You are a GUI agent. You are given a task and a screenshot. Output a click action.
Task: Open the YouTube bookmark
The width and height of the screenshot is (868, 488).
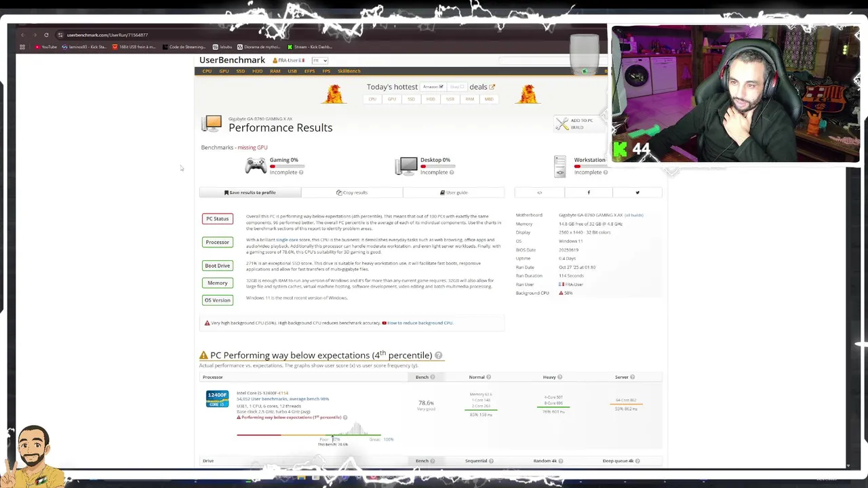46,47
